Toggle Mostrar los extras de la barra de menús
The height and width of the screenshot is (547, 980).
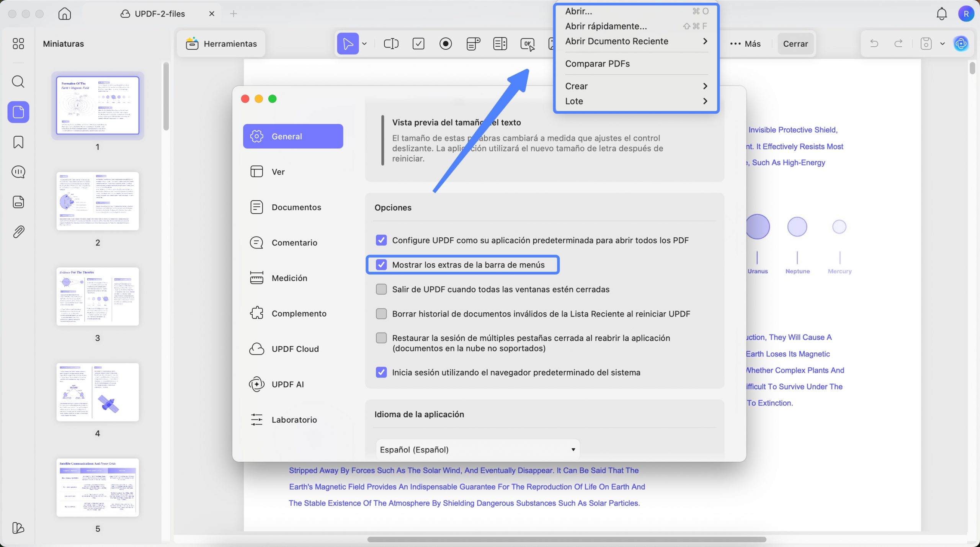(381, 265)
